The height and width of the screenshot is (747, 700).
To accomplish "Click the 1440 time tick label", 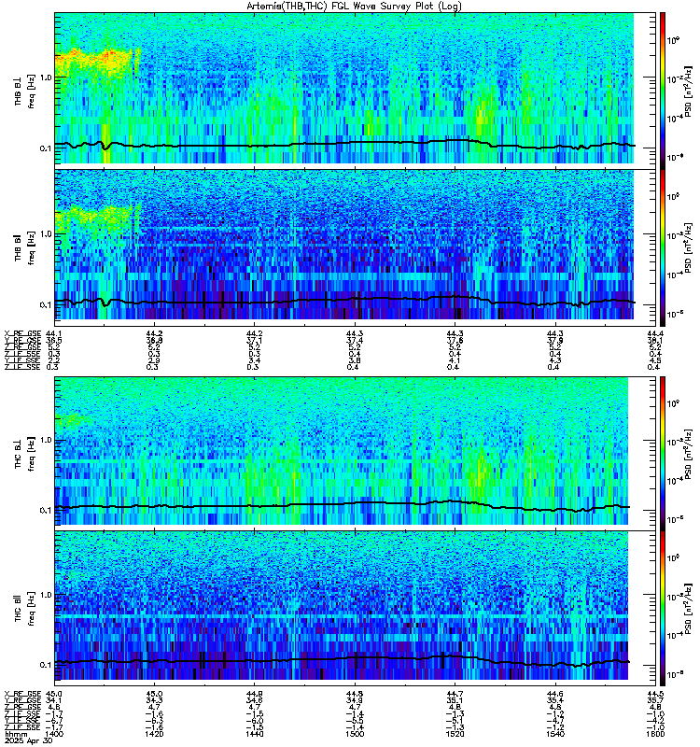I will (254, 734).
